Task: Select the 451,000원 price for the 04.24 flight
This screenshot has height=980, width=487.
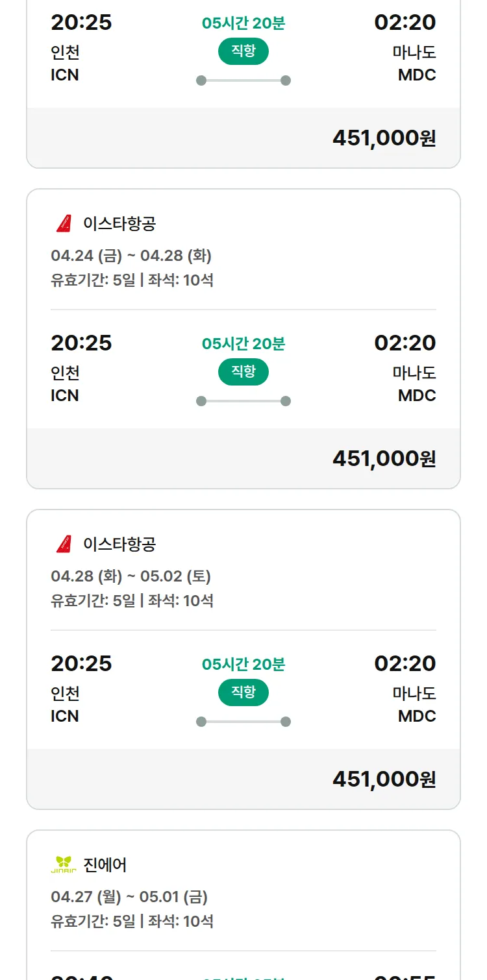Action: 384,459
